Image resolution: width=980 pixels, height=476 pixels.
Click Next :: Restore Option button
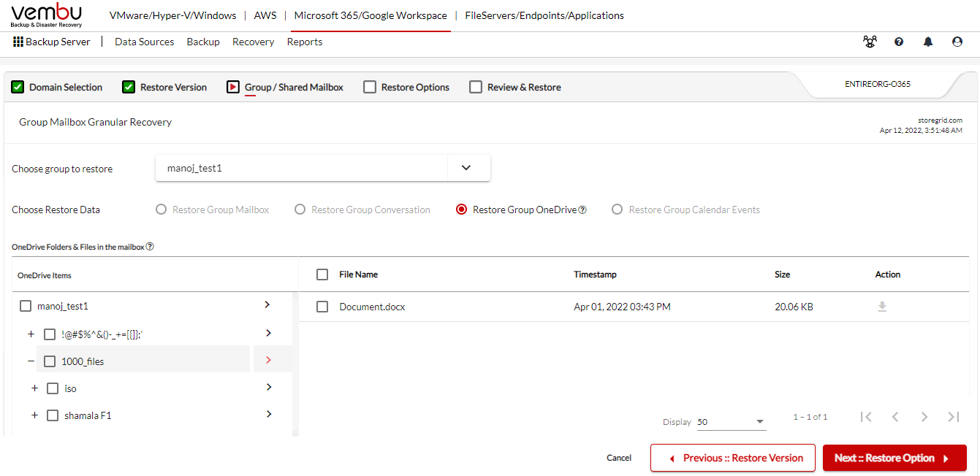(894, 458)
